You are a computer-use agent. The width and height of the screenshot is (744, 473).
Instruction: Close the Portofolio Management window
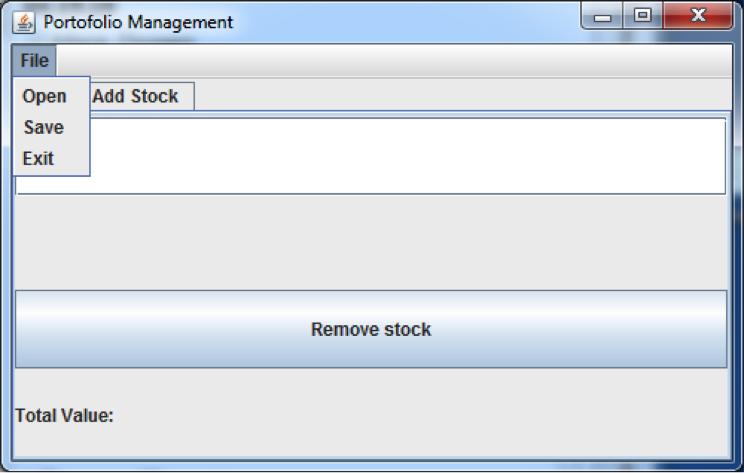[x=697, y=17]
